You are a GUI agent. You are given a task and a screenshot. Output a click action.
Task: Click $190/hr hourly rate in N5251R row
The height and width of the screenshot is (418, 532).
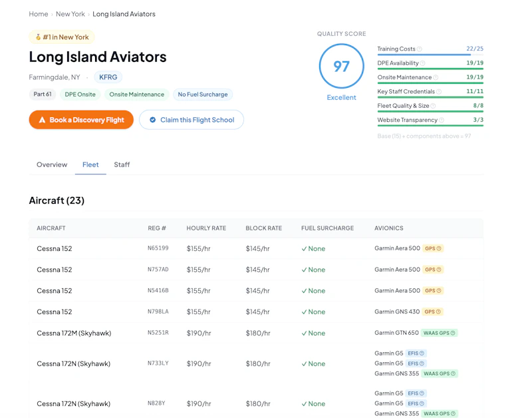(199, 333)
